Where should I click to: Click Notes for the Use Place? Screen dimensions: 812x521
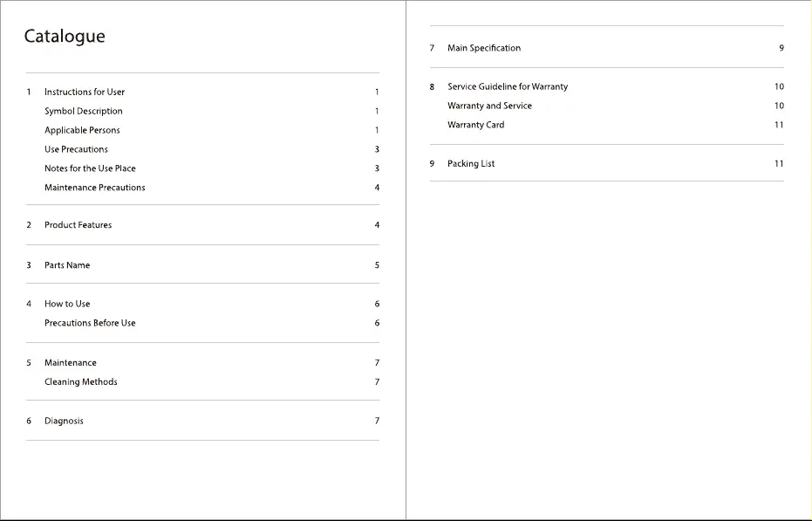pyautogui.click(x=90, y=168)
